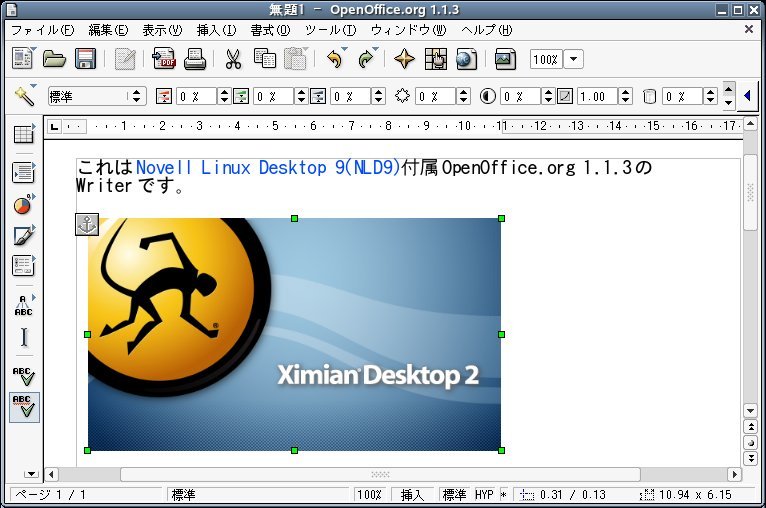
Task: Click the tab stop type ruler button
Action: point(54,127)
